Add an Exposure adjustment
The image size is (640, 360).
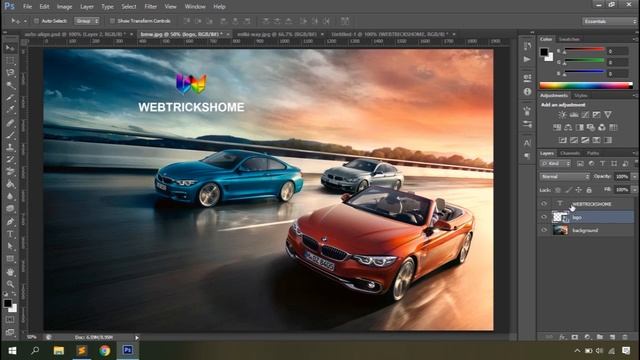click(596, 115)
